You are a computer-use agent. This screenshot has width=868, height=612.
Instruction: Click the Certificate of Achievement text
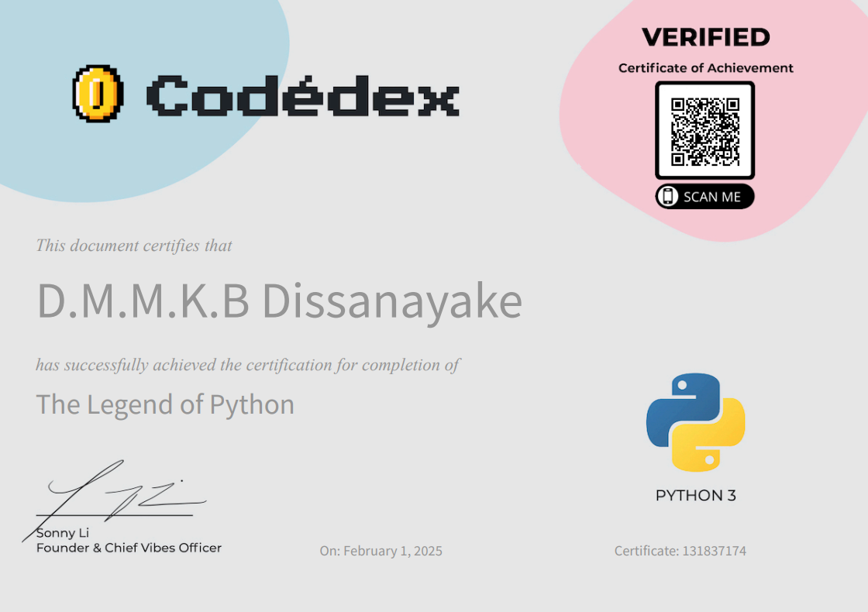tap(705, 68)
